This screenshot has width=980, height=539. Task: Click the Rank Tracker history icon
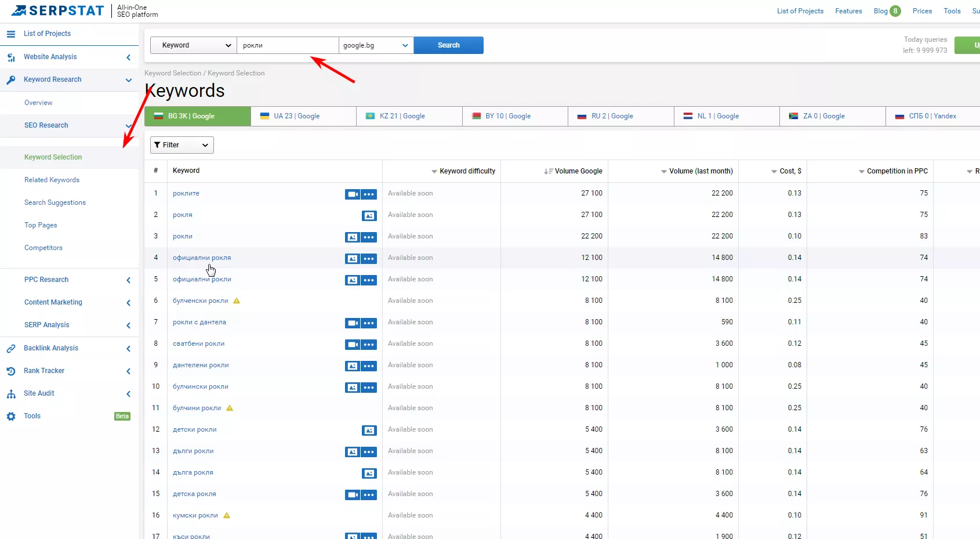(11, 371)
